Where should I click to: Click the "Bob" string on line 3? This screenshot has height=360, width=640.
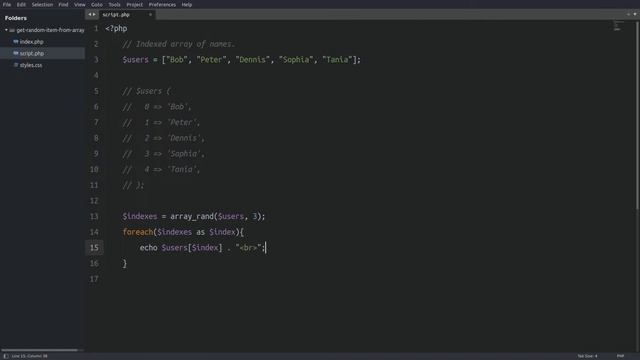tap(177, 60)
